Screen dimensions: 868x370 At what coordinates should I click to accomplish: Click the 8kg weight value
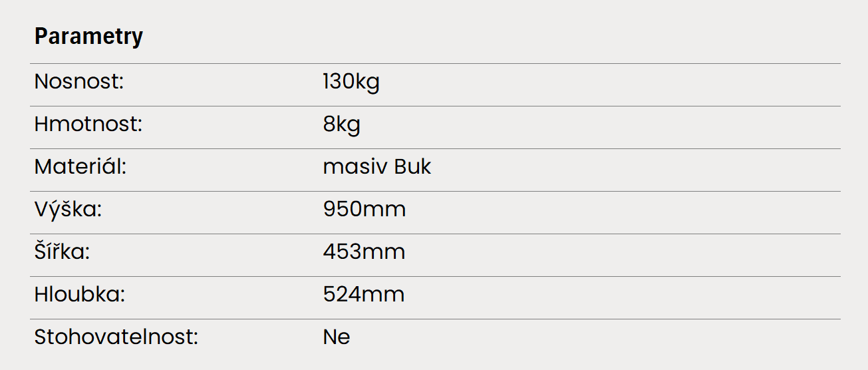[342, 125]
